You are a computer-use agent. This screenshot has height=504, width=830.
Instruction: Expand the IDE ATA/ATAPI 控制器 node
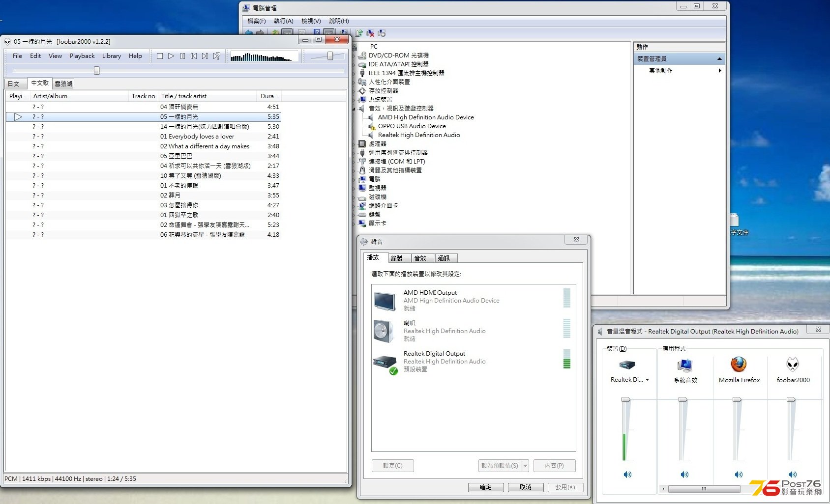[354, 64]
